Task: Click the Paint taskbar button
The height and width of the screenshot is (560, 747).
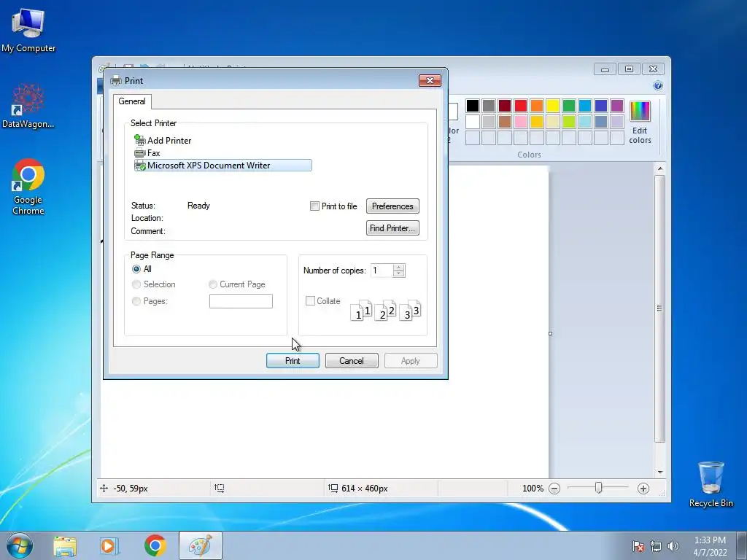Action: pos(201,545)
